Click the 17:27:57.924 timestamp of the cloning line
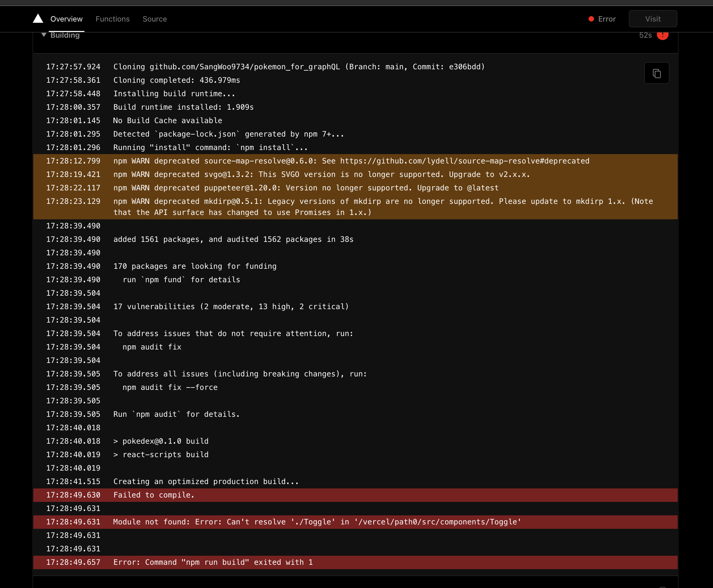The height and width of the screenshot is (588, 713). point(73,67)
